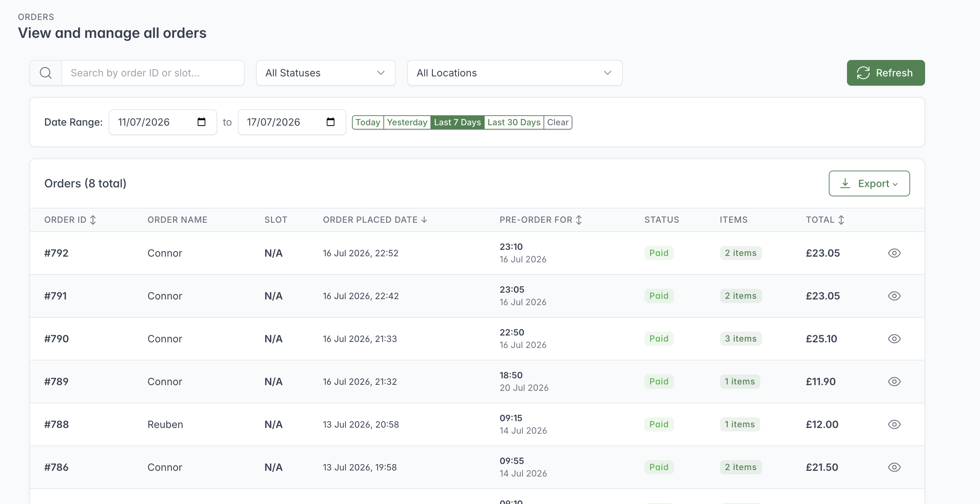
Task: Sort by Order ID column arrows
Action: click(x=93, y=220)
